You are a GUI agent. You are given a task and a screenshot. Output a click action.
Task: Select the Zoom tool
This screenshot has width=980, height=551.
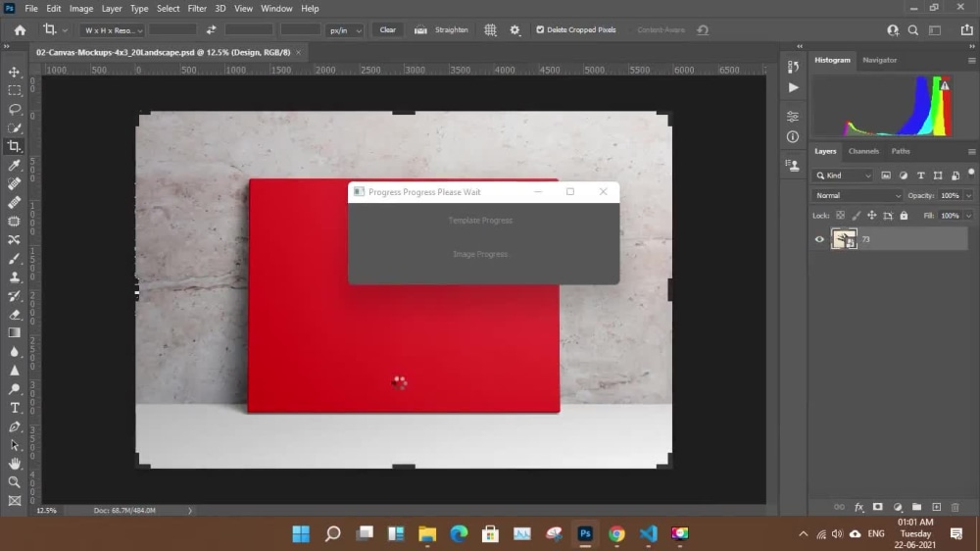pos(15,482)
